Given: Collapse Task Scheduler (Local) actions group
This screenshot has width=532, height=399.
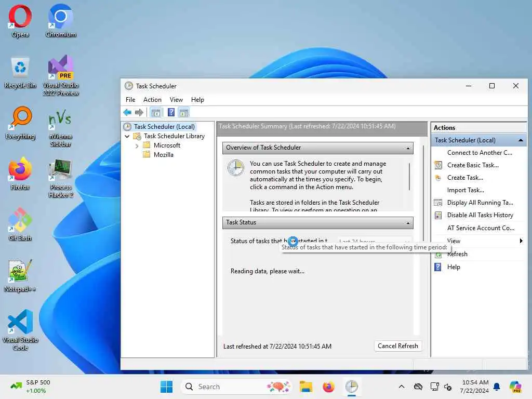Looking at the screenshot, I should 521,140.
